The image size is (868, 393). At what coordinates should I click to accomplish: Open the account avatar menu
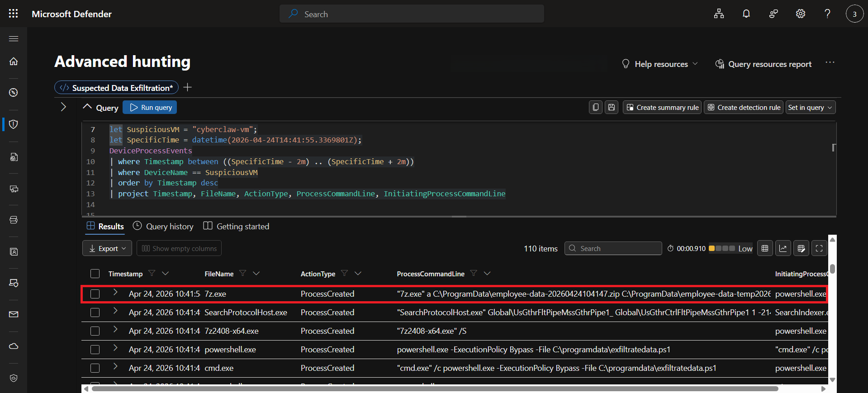coord(854,14)
